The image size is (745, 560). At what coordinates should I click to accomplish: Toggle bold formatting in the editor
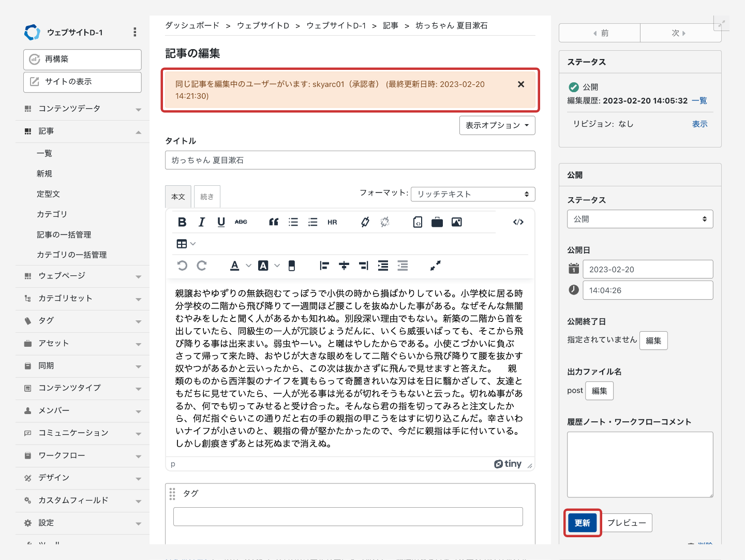(x=182, y=222)
